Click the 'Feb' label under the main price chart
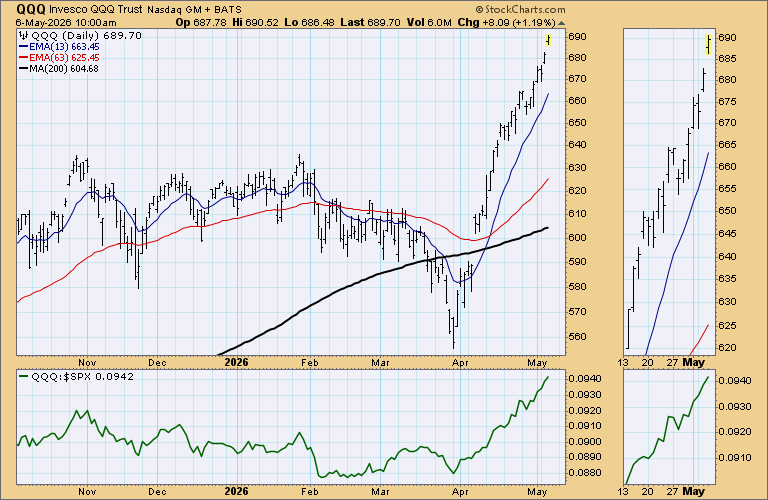 [310, 363]
